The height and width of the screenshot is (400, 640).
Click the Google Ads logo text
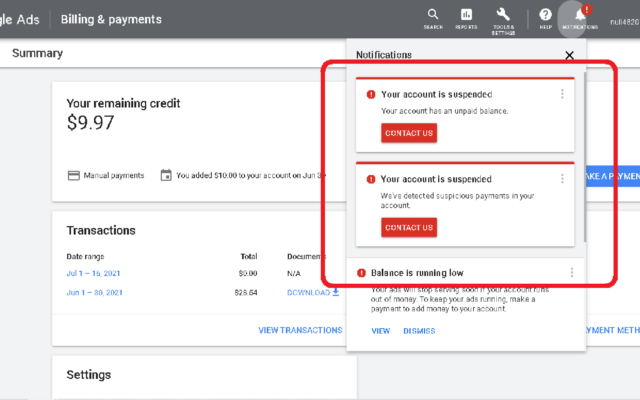coord(20,19)
